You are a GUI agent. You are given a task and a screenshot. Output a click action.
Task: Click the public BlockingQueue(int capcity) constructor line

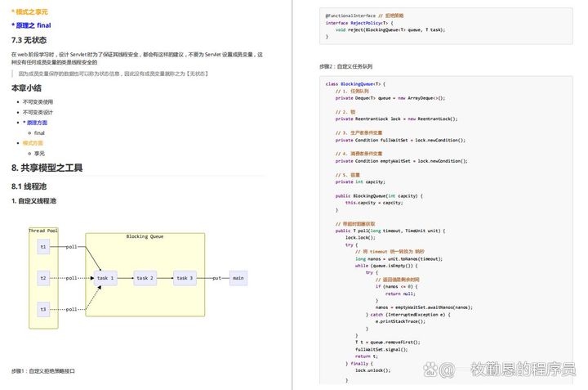(x=379, y=196)
